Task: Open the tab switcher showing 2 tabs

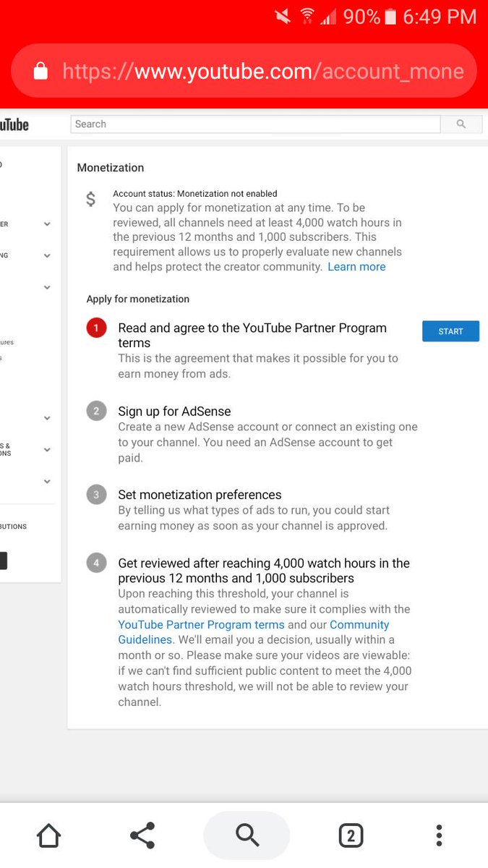Action: click(x=351, y=835)
